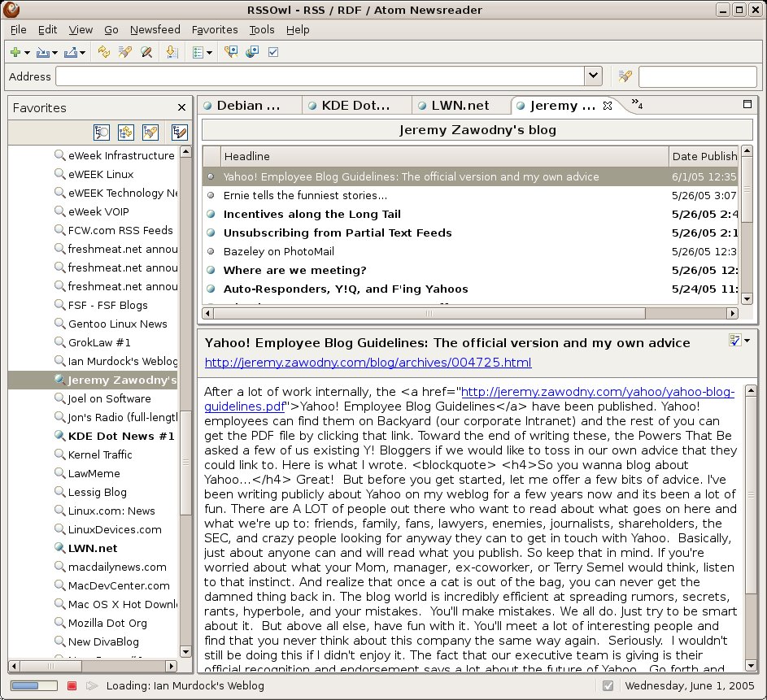Sort by the Headline column header
This screenshot has height=700, width=767.
[445, 156]
